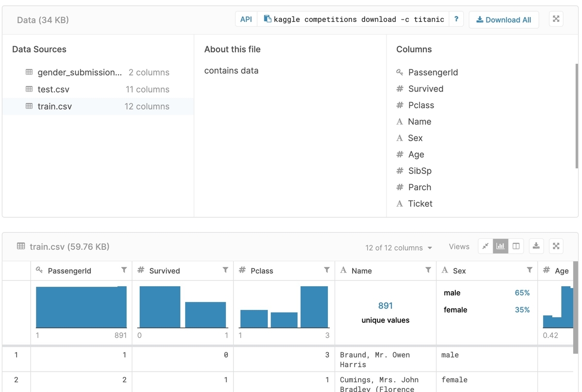Click the male 65% summary row
This screenshot has height=392, width=582.
click(486, 293)
